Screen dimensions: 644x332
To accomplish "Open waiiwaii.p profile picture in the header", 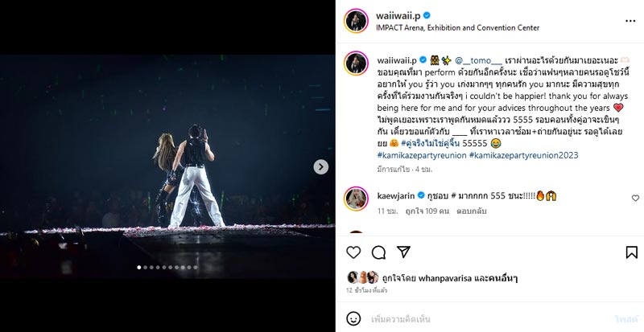I will tap(355, 20).
